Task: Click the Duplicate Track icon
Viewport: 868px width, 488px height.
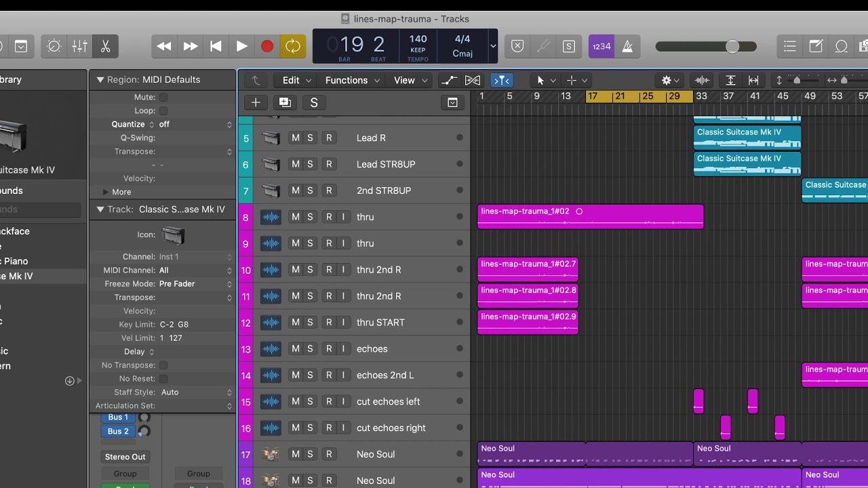Action: click(285, 102)
